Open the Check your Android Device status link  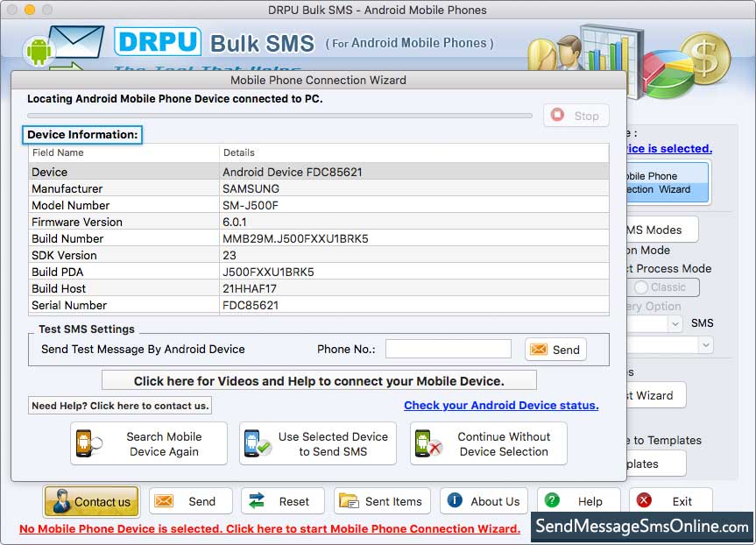pyautogui.click(x=501, y=405)
